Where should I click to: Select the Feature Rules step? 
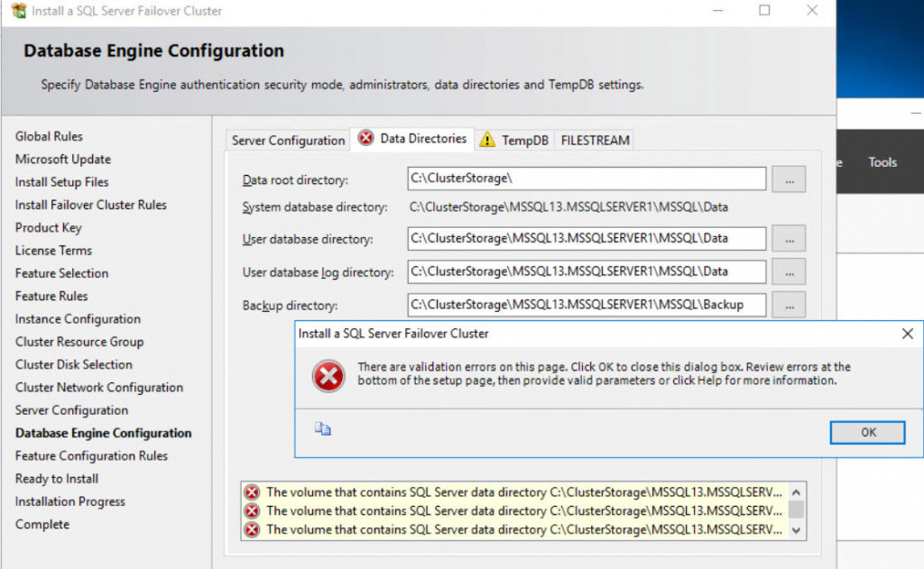[x=51, y=297]
